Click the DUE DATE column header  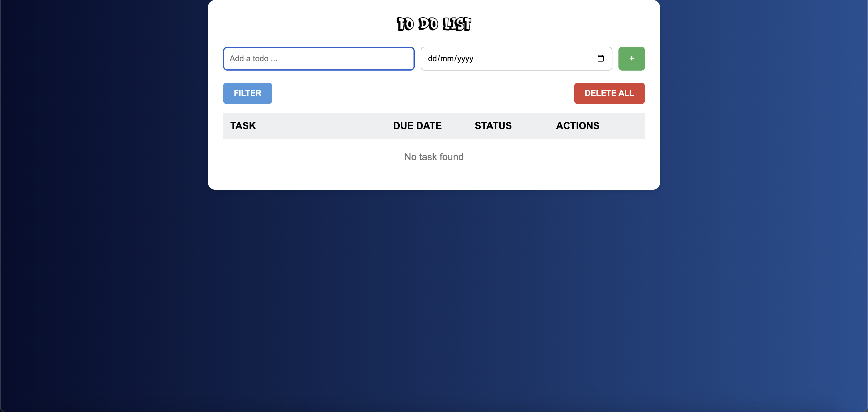click(417, 126)
